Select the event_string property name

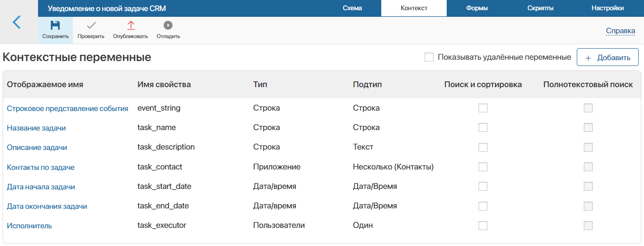pyautogui.click(x=159, y=108)
